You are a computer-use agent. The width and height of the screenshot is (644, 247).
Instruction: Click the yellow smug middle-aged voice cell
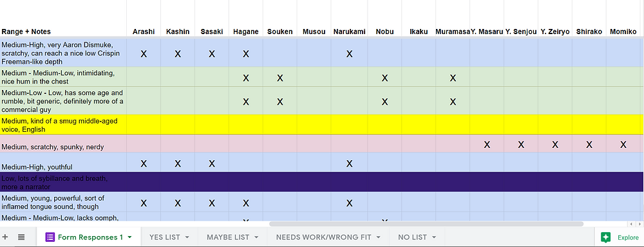pos(63,125)
